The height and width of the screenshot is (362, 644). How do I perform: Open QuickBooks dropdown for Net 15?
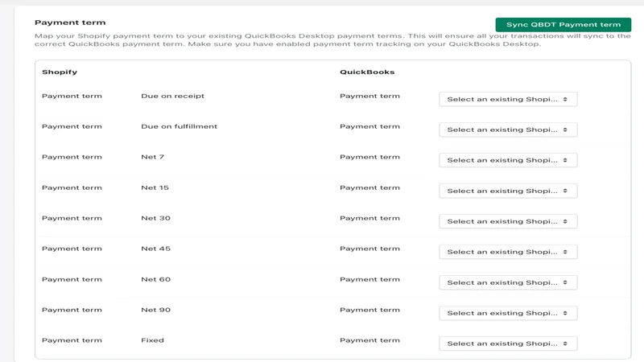click(508, 191)
